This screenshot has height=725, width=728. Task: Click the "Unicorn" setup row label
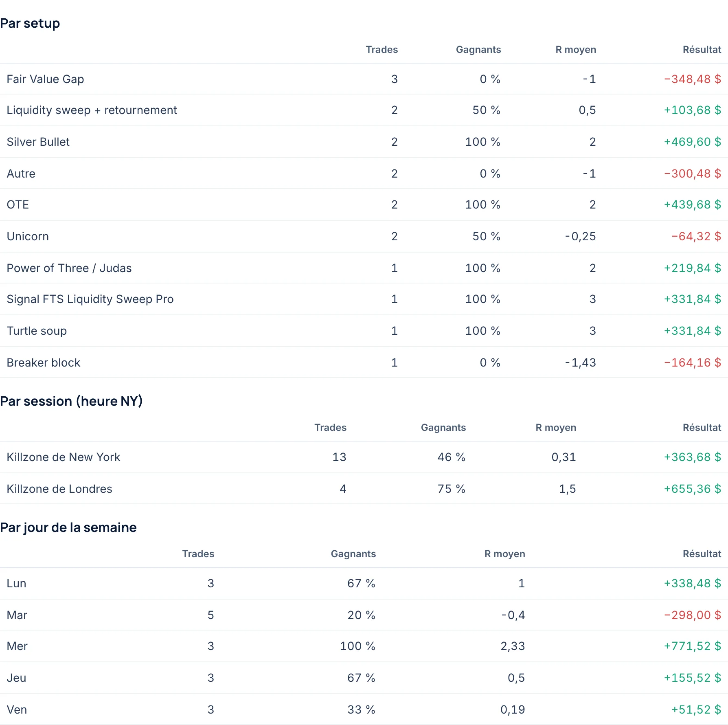28,236
